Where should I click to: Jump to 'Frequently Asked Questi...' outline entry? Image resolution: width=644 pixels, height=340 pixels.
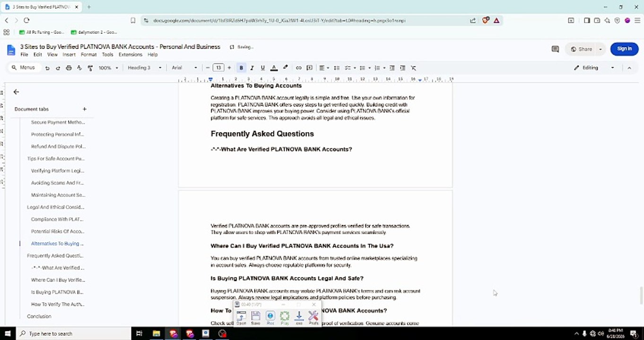point(55,256)
